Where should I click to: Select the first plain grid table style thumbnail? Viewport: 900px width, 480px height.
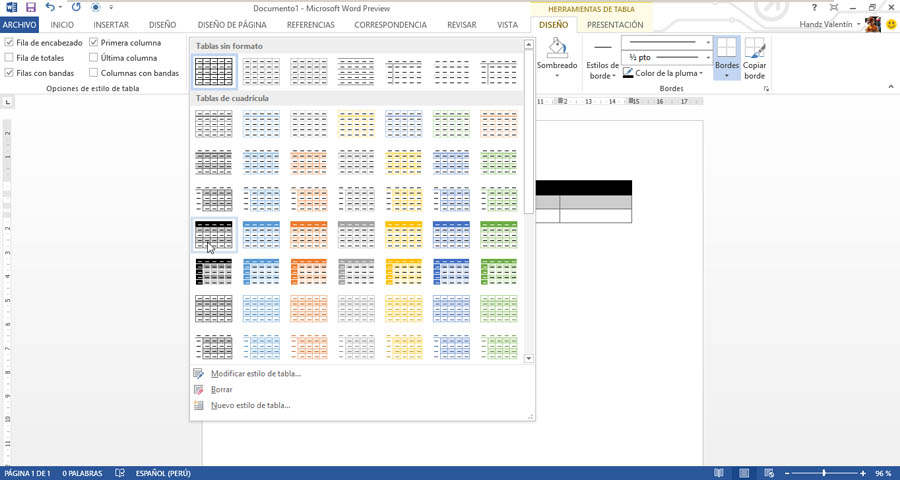[214, 71]
